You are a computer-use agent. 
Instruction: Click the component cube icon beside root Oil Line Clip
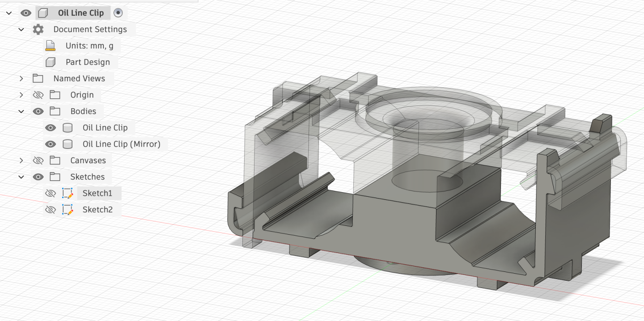click(43, 13)
